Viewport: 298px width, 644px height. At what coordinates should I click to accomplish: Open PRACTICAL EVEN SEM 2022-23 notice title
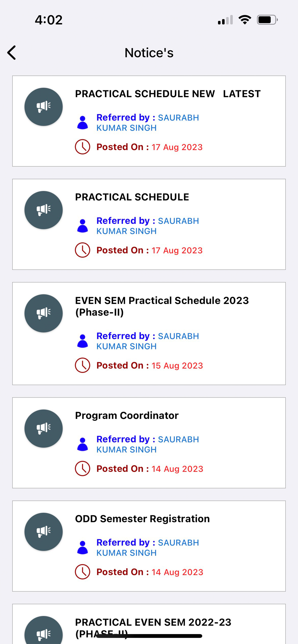click(153, 628)
